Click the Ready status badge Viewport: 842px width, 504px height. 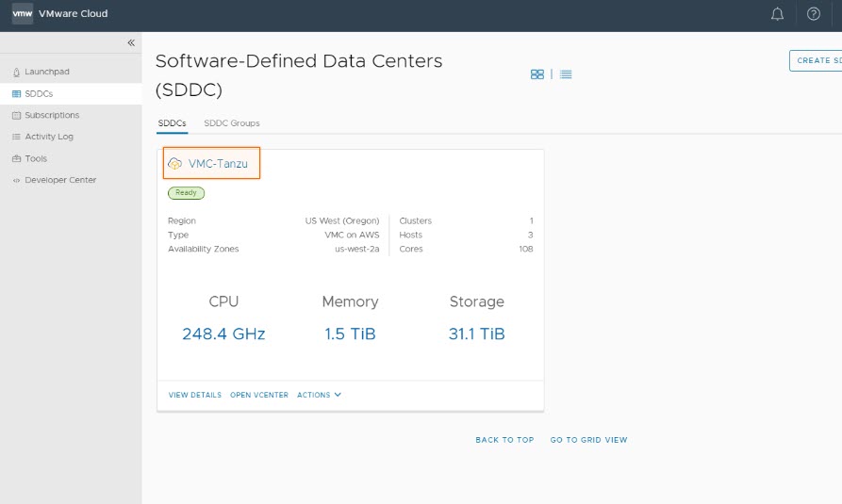[187, 193]
